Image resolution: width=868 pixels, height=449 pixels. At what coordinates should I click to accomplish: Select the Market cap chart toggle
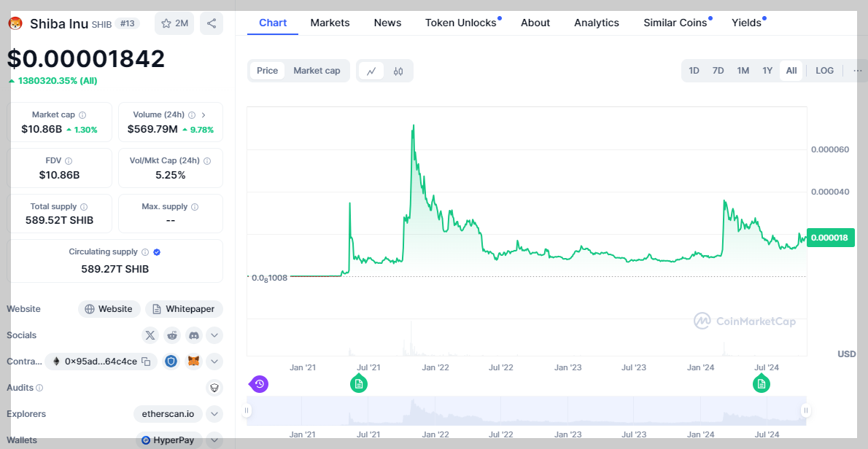[317, 71]
